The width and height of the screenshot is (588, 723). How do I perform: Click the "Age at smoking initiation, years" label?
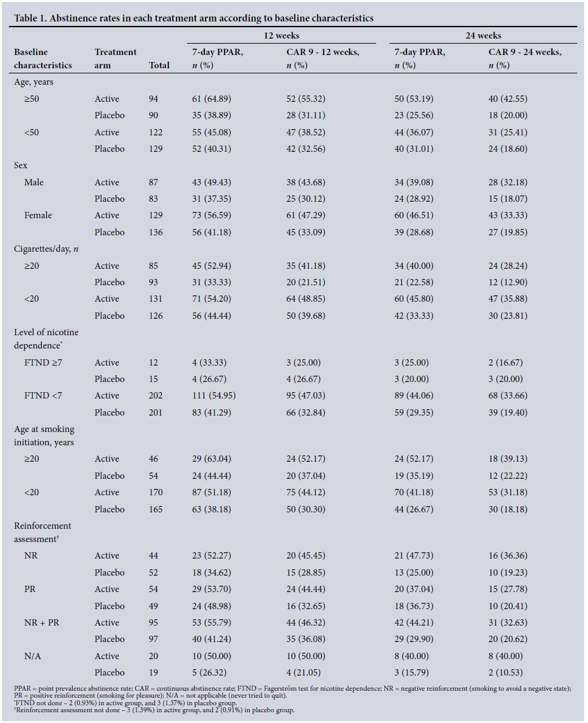tap(44, 435)
